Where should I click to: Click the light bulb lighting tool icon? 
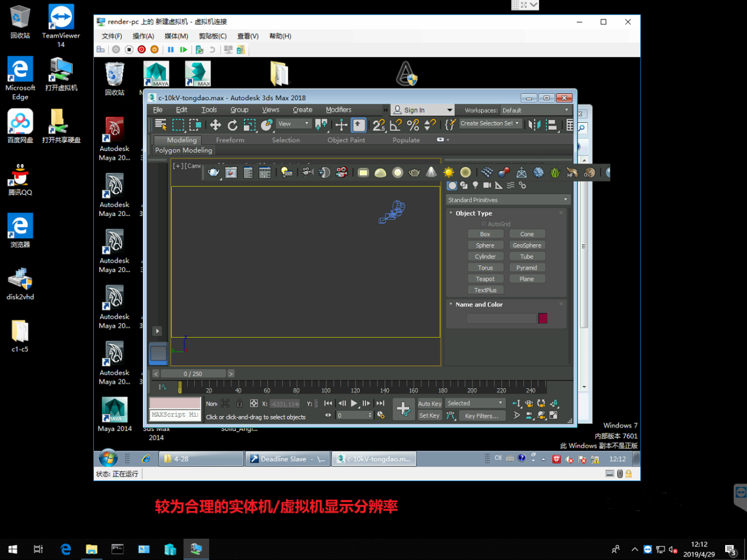click(287, 172)
